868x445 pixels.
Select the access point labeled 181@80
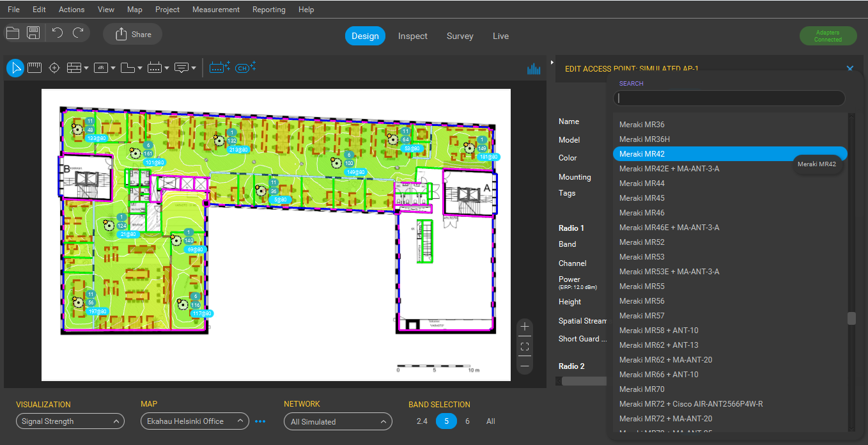(469, 148)
